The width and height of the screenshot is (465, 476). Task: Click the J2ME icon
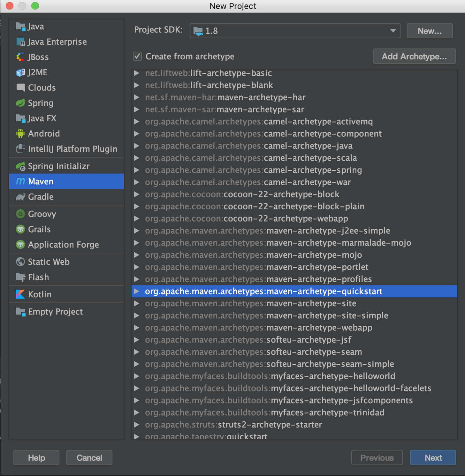20,72
